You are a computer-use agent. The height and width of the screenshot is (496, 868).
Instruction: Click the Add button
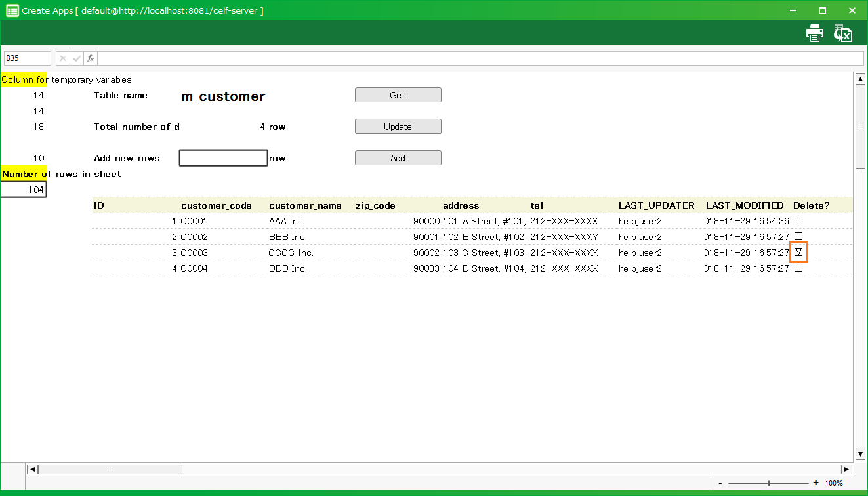pos(398,158)
